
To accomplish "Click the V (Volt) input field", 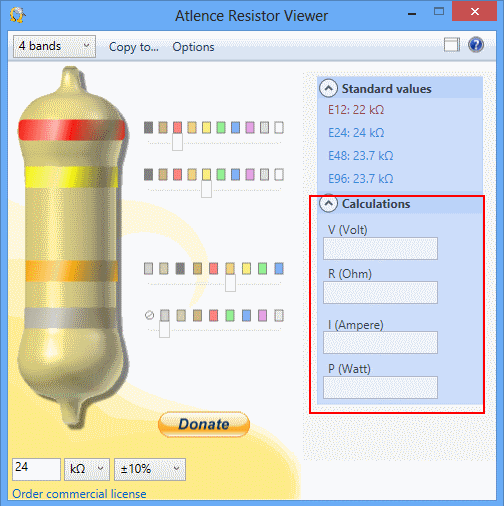I will [x=380, y=248].
